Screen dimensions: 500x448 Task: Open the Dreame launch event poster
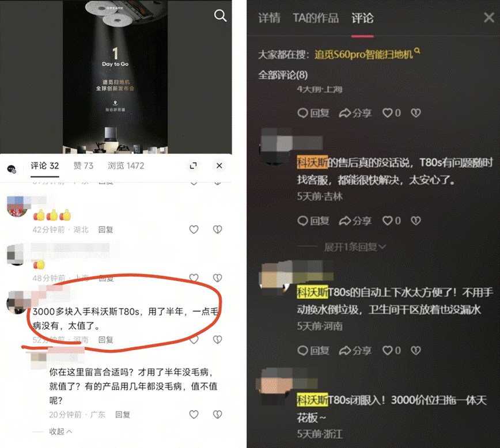[x=115, y=77]
